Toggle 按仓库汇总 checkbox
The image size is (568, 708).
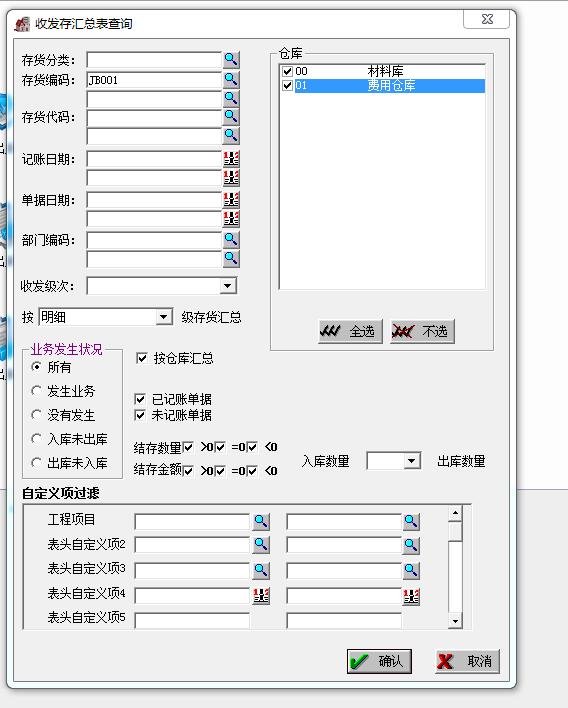pyautogui.click(x=142, y=359)
